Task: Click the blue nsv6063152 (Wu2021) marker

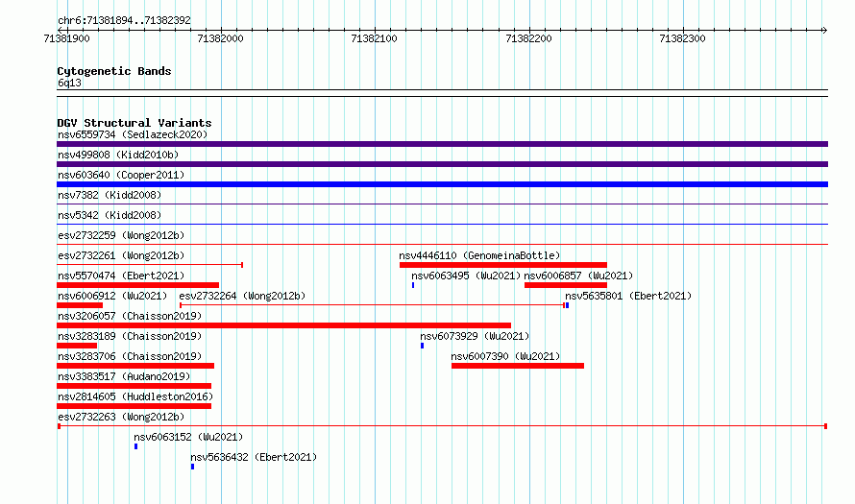Action: (135, 446)
